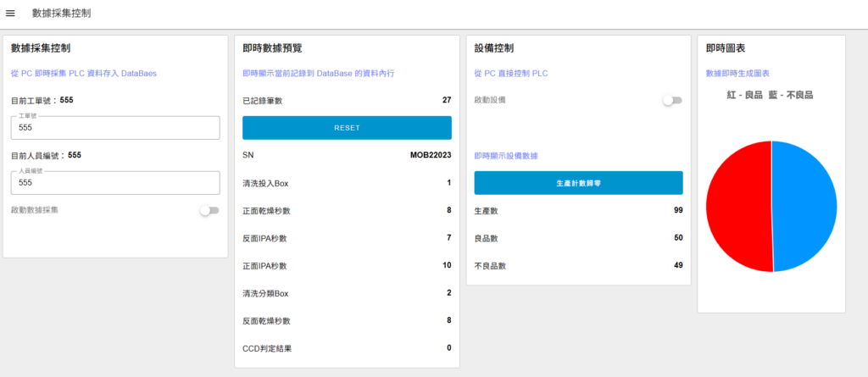Click the 即時數據預覽 card heading
This screenshot has width=868, height=377.
[271, 48]
